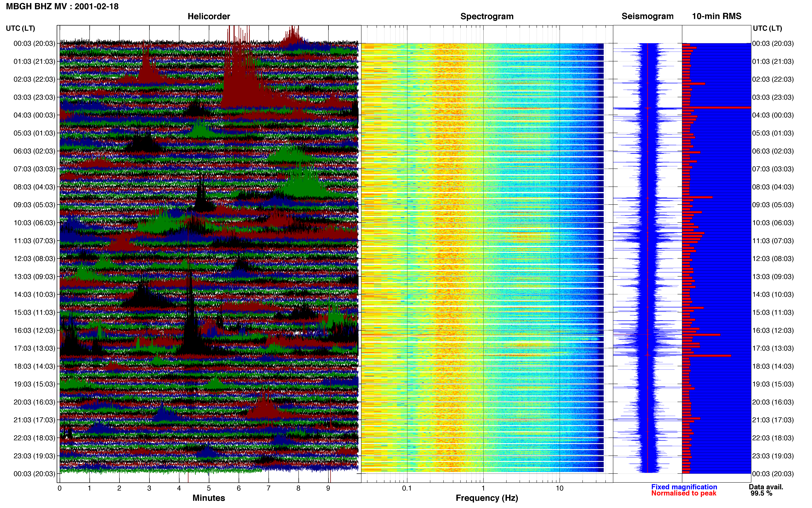The image size is (812, 508).
Task: Click the left time label 18:03 (14:03)
Action: pyautogui.click(x=34, y=366)
